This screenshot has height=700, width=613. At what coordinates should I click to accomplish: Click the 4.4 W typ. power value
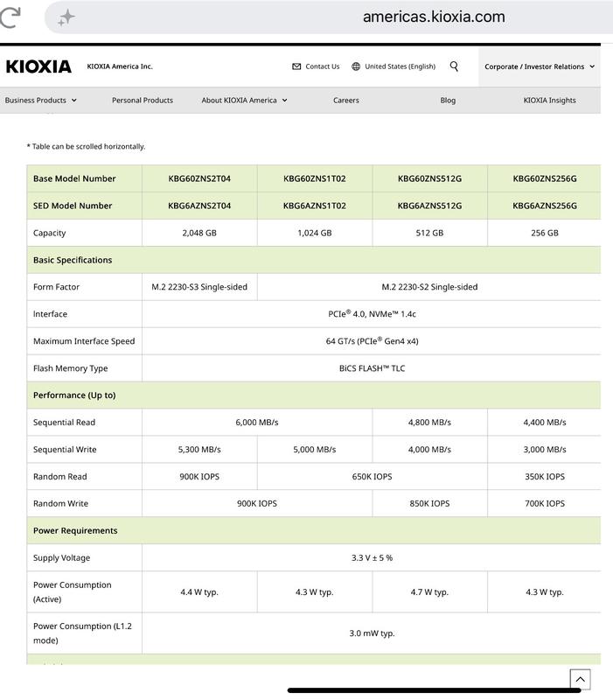199,592
